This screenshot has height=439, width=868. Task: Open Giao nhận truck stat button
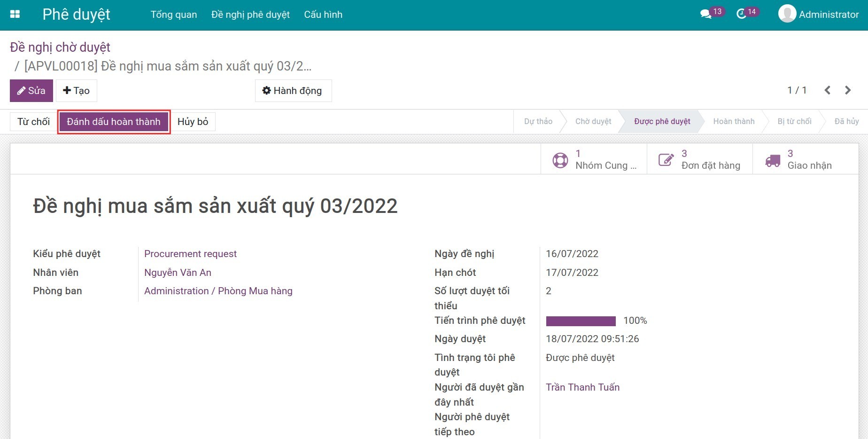[805, 160]
